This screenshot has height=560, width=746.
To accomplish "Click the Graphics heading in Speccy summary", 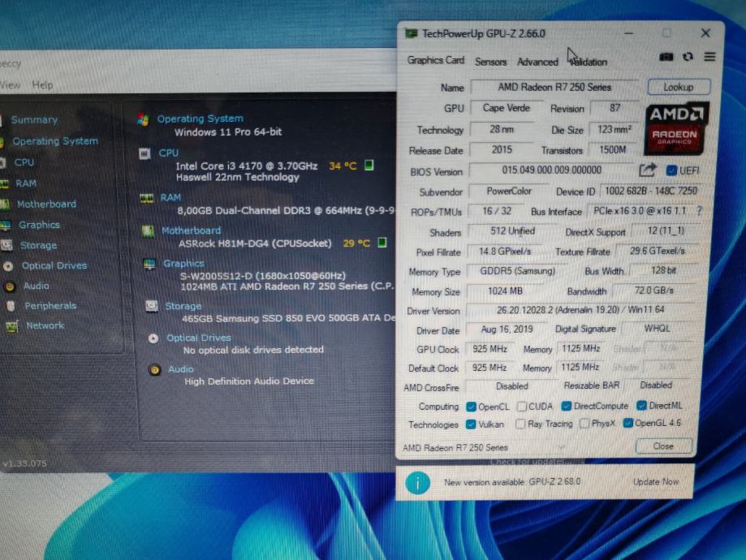I will tap(183, 264).
